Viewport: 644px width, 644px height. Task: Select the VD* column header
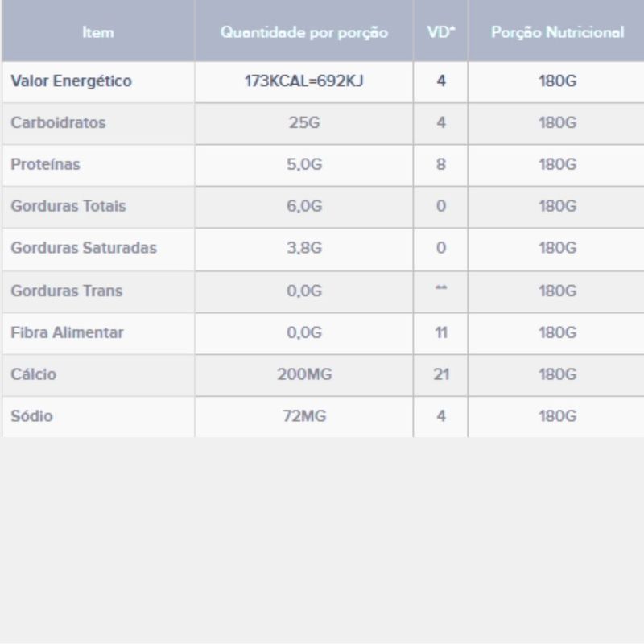coord(440,33)
